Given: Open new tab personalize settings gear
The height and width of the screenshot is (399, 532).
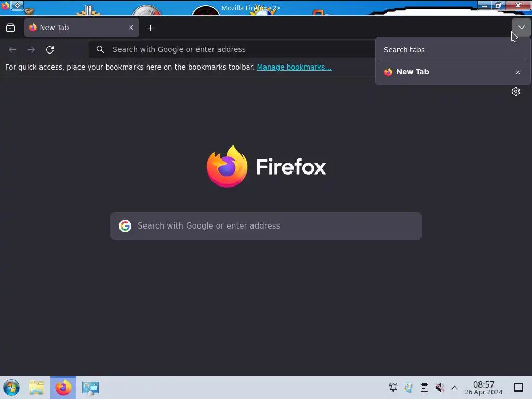Looking at the screenshot, I should pos(516,91).
